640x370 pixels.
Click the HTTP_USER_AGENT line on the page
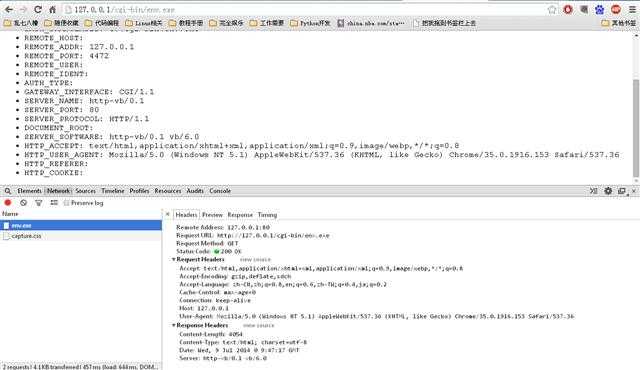tap(322, 155)
